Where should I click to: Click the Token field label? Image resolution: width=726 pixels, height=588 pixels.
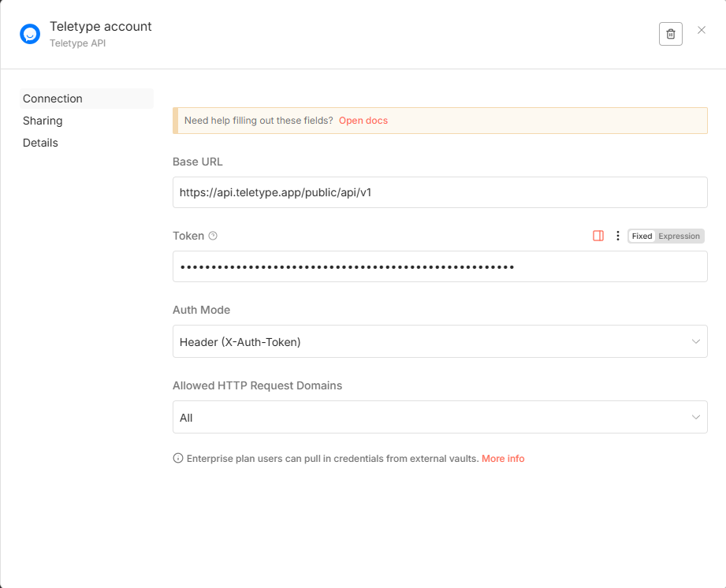coord(188,236)
